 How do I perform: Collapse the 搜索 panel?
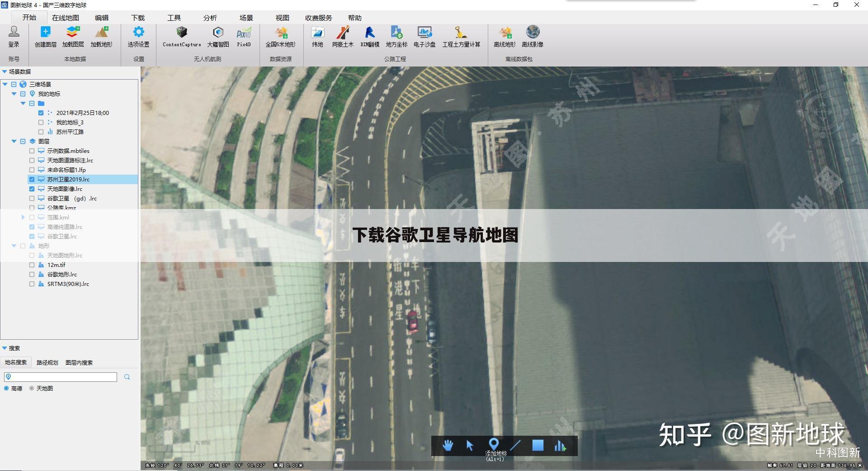[x=5, y=348]
